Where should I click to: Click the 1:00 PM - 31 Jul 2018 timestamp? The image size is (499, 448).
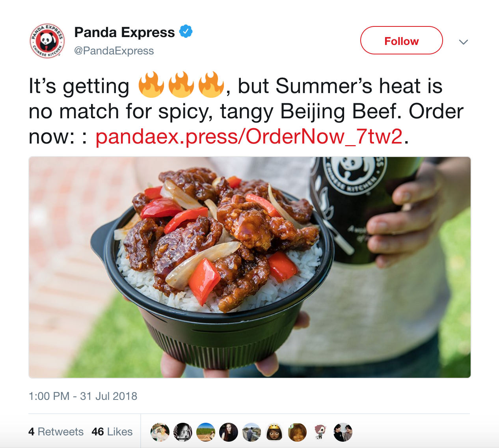[83, 396]
